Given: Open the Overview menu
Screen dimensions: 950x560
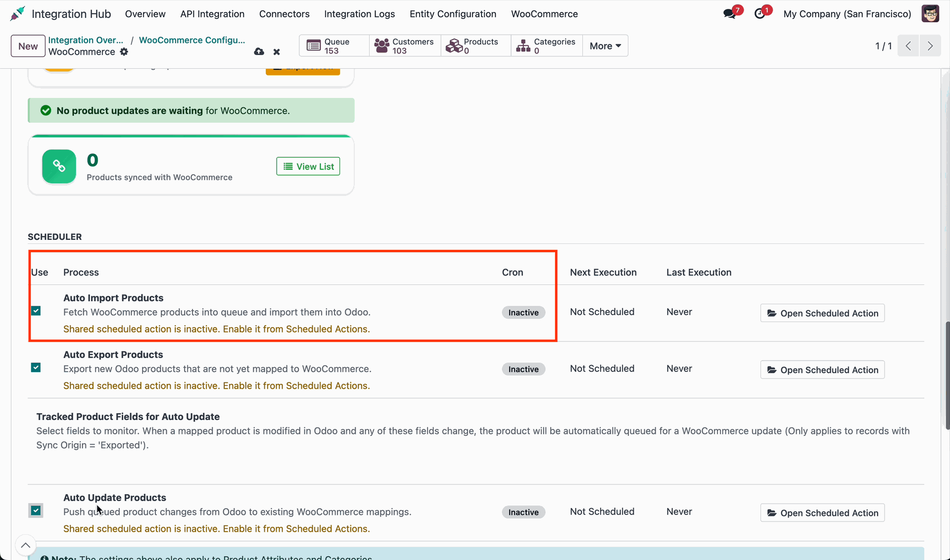Looking at the screenshot, I should tap(145, 14).
